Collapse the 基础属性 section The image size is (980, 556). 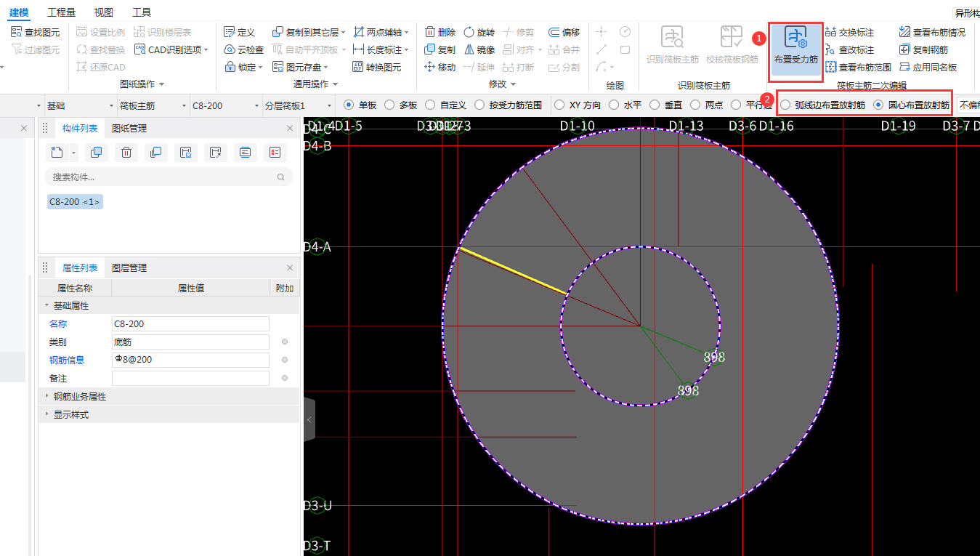48,306
